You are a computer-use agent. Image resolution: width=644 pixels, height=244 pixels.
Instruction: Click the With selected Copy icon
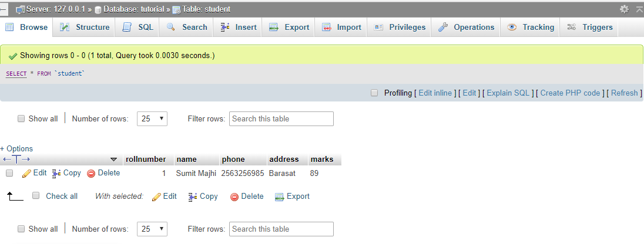pyautogui.click(x=193, y=197)
